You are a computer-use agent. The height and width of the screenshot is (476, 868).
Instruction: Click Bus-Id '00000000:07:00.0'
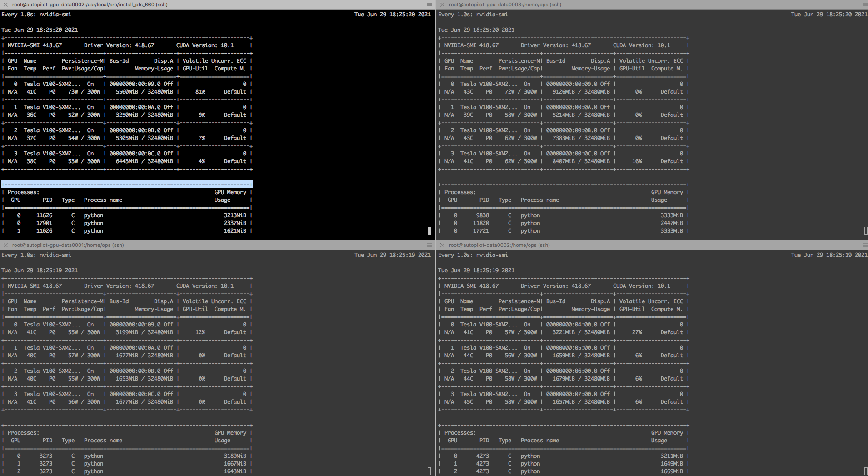(x=572, y=394)
